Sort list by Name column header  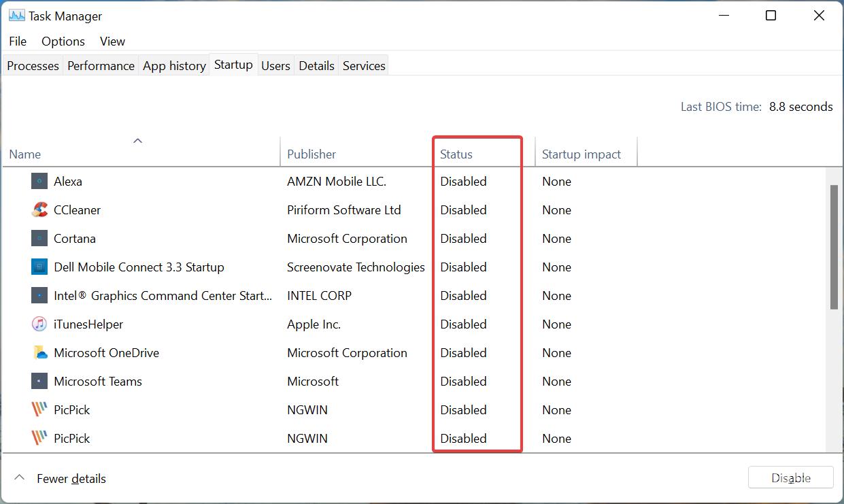click(x=25, y=154)
